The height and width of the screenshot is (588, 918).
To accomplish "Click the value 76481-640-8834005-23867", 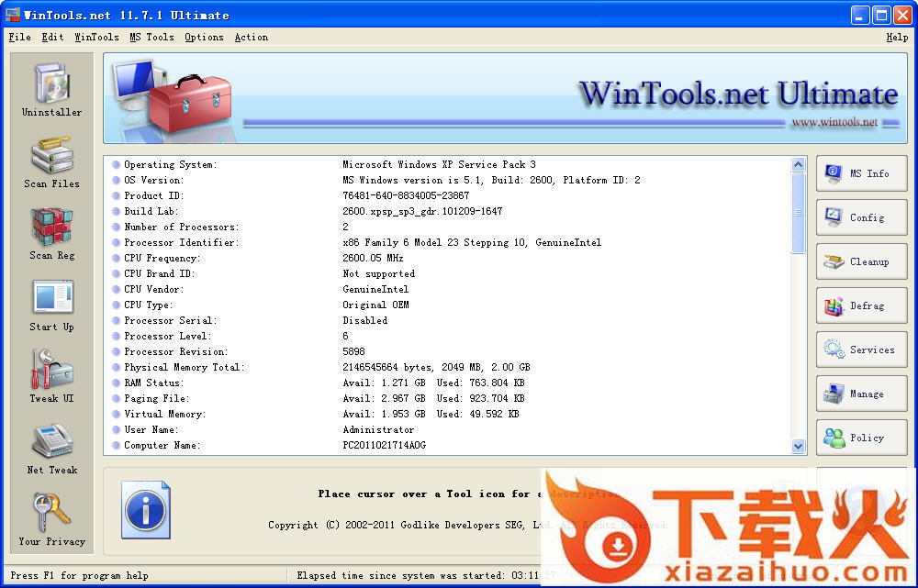I will click(406, 195).
